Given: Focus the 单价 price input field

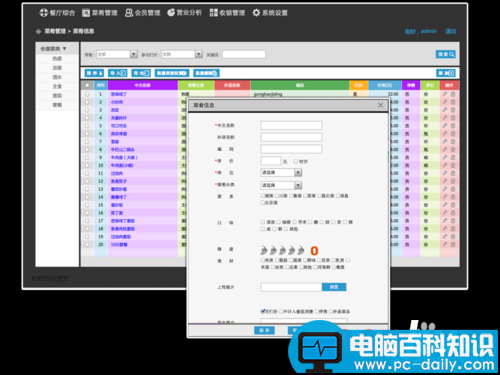Looking at the screenshot, I should point(271,161).
